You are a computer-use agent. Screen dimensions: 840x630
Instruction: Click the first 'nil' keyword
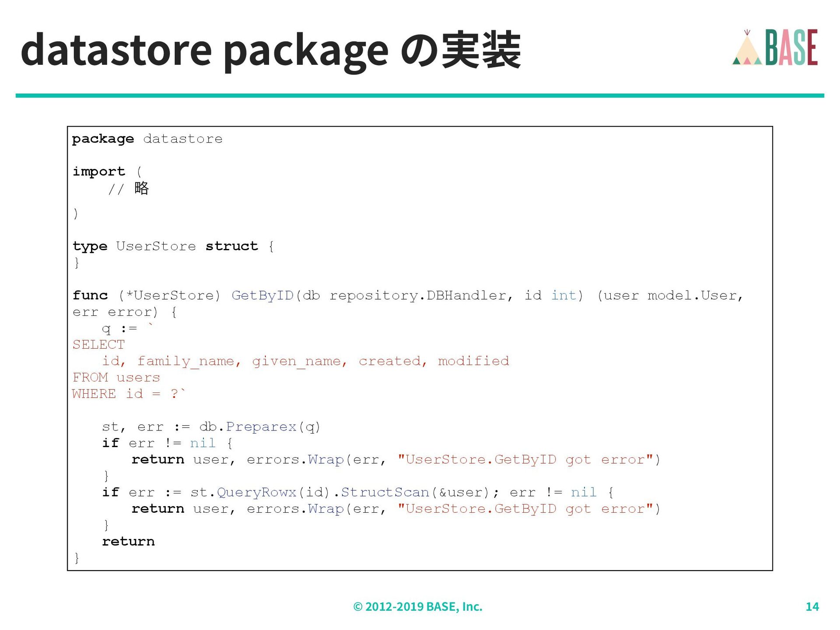(203, 443)
